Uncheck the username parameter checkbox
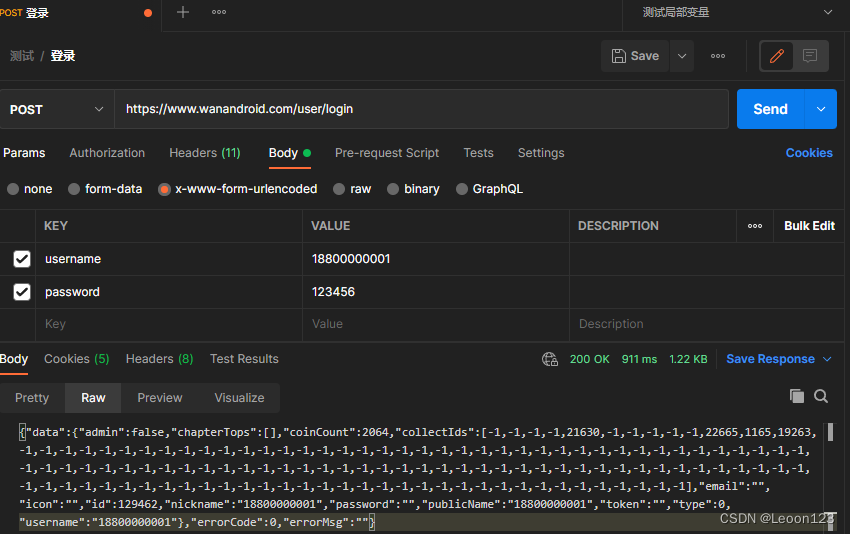 (x=22, y=259)
